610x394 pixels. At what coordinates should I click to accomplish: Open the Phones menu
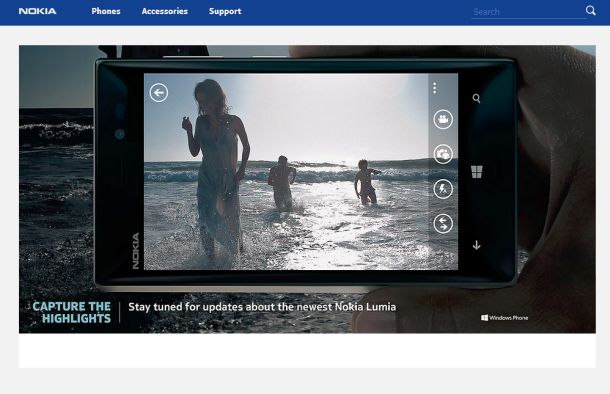106,11
